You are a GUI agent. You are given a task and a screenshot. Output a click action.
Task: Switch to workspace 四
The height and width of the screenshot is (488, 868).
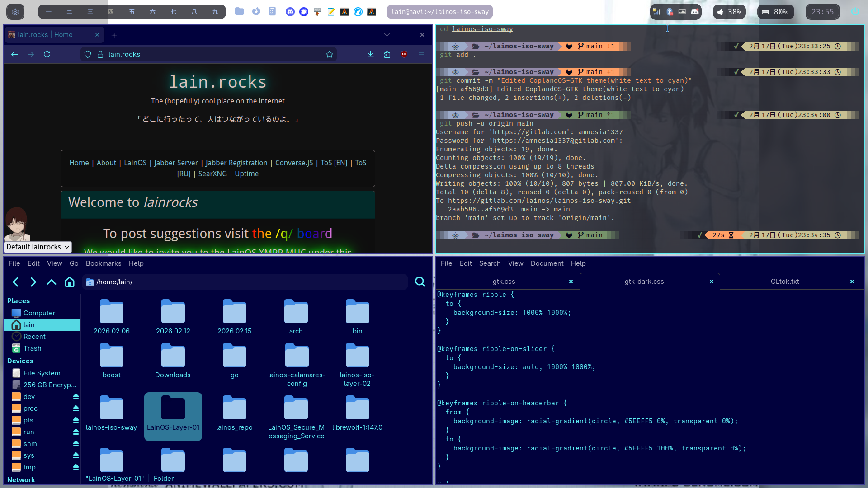pyautogui.click(x=111, y=12)
